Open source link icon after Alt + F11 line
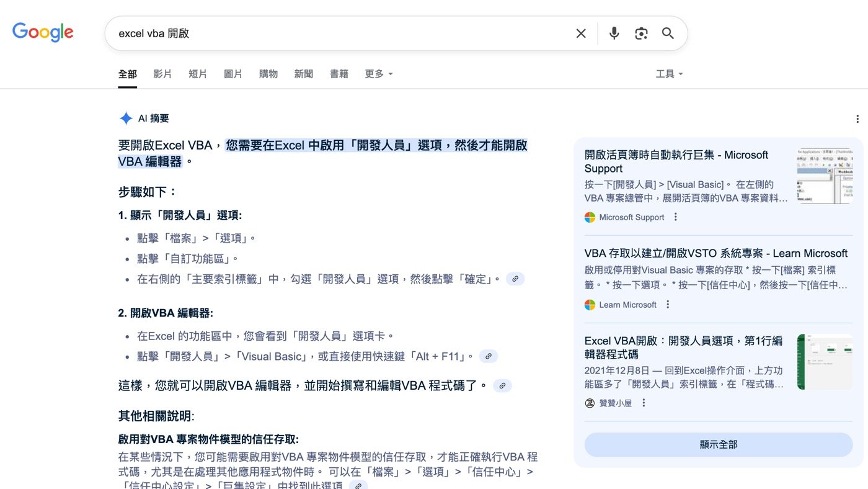The width and height of the screenshot is (868, 489). tap(489, 357)
